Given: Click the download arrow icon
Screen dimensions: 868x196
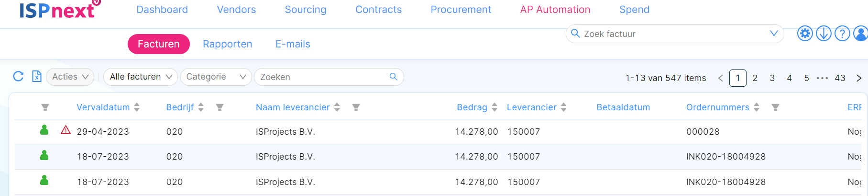Looking at the screenshot, I should click(824, 34).
